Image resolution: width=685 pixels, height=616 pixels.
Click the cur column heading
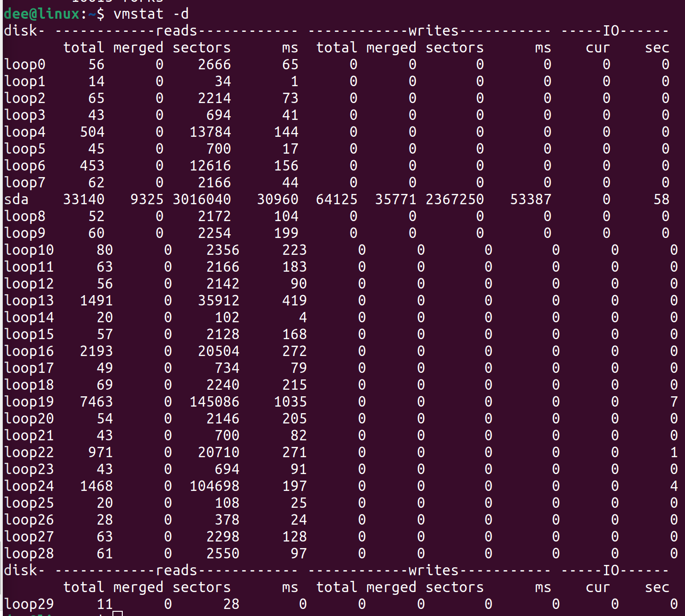pyautogui.click(x=597, y=47)
